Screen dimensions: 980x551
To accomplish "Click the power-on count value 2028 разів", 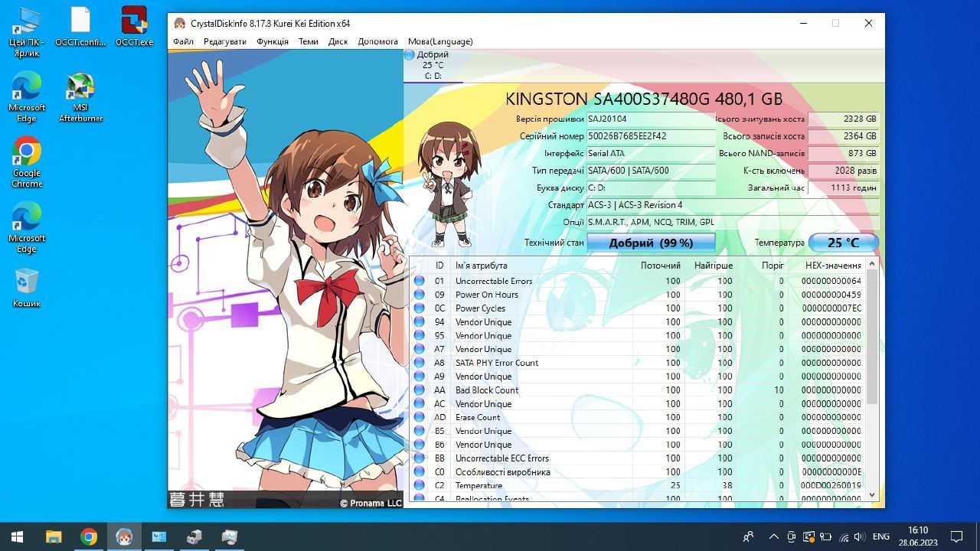I will pyautogui.click(x=844, y=171).
